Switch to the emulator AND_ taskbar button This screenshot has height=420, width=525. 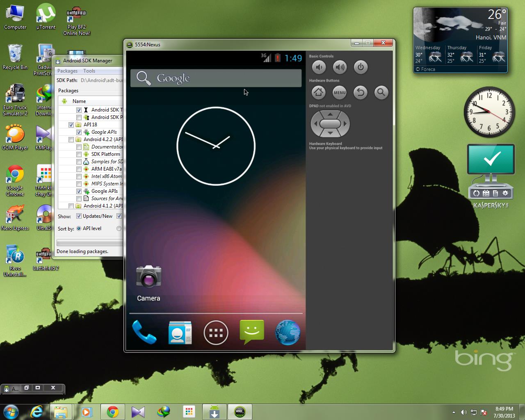pos(240,411)
